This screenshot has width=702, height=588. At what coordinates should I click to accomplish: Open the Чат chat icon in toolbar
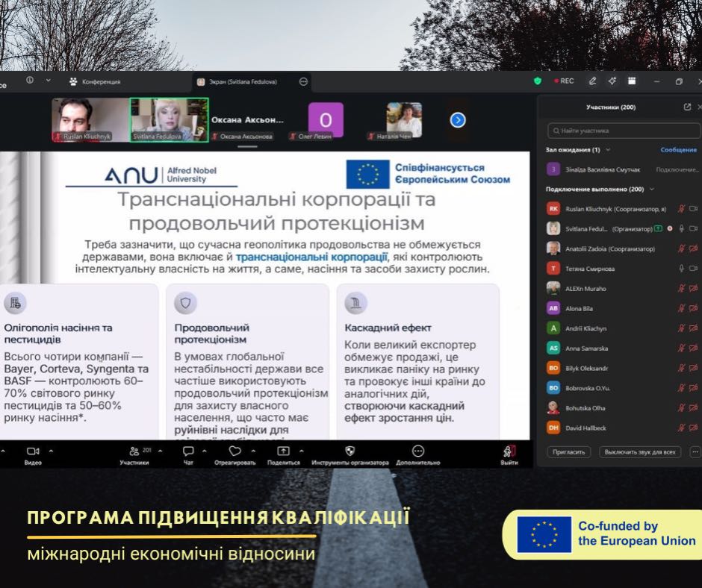tap(188, 451)
